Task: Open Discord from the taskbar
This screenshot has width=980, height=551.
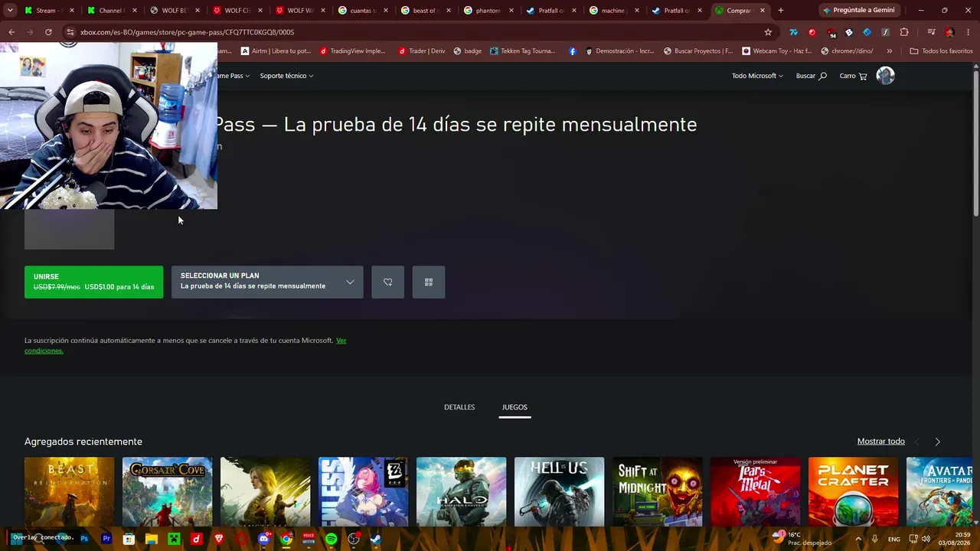Action: (x=263, y=539)
